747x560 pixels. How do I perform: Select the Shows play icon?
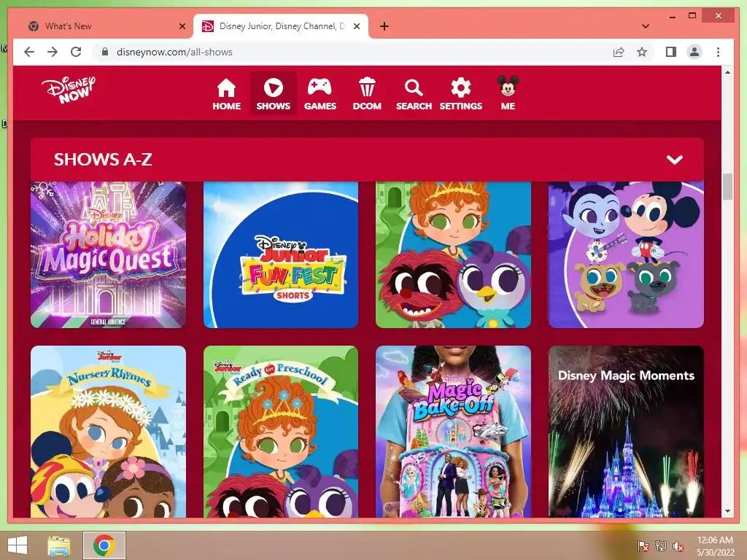[273, 87]
